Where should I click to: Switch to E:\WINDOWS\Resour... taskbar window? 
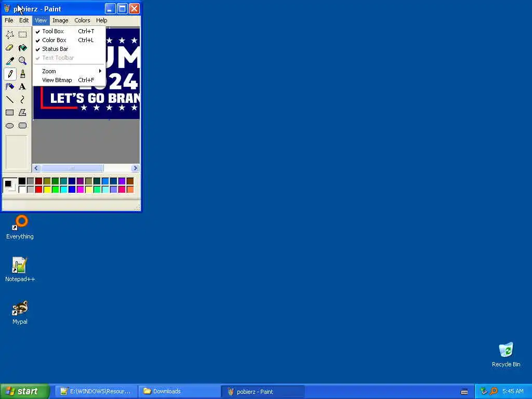click(x=96, y=392)
